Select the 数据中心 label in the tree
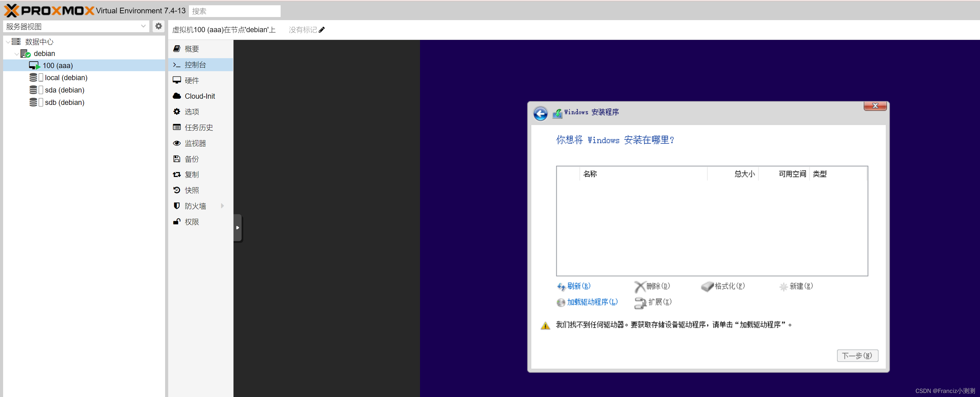Viewport: 980px width, 397px height. (x=39, y=41)
